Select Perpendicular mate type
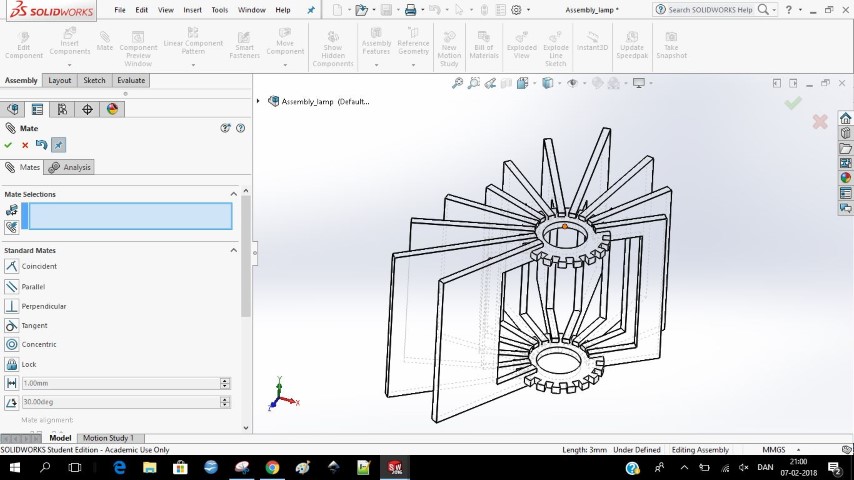Viewport: 854px width, 480px height. (x=35, y=306)
